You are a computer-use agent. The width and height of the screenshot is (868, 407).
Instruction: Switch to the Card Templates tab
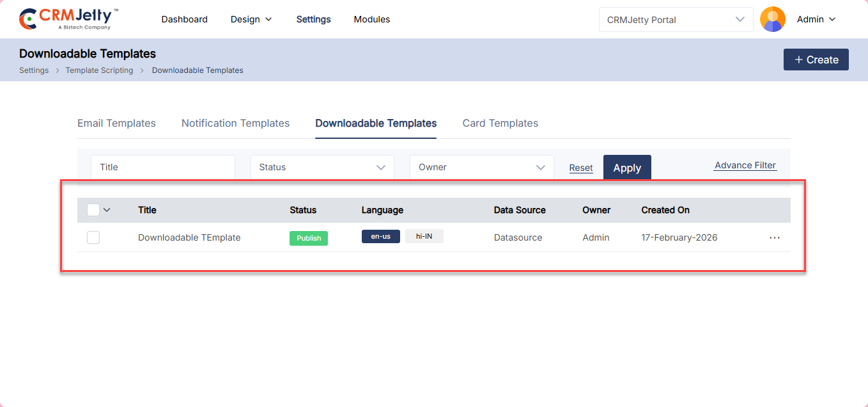[500, 123]
